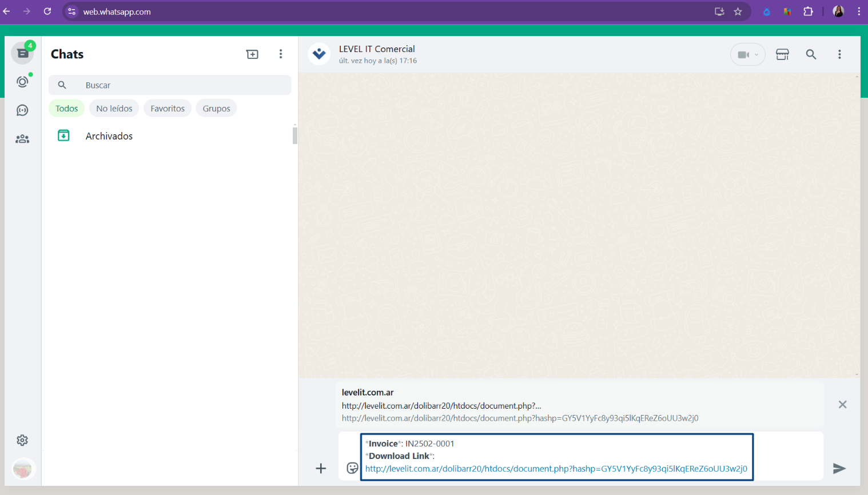
Task: Click the multicolor extension icon in the toolbar
Action: coord(787,11)
